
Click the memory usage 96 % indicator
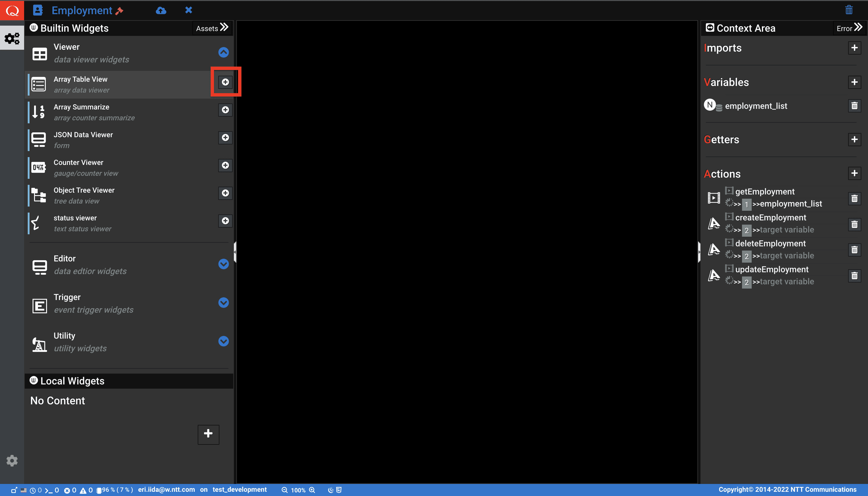point(115,490)
